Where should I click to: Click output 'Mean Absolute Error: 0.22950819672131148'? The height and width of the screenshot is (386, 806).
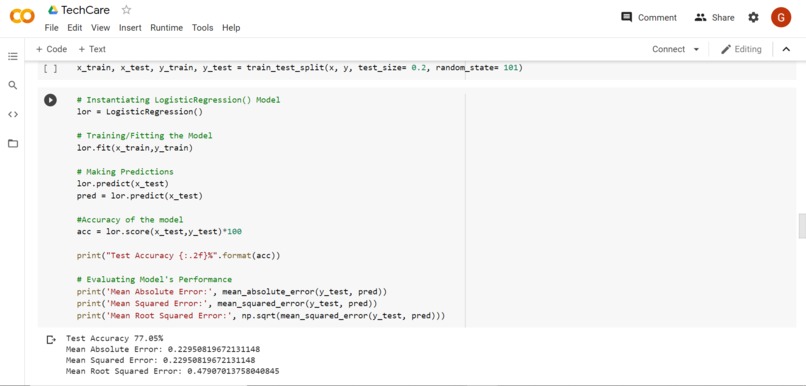click(x=163, y=350)
